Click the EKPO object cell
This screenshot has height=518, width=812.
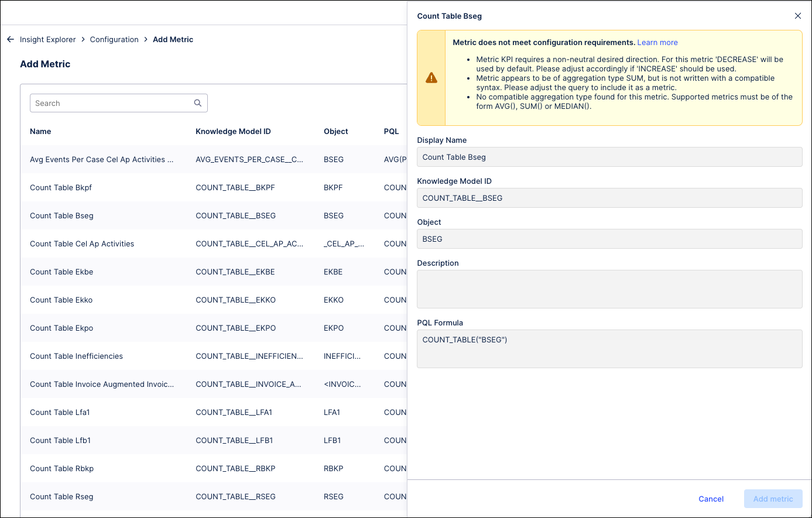coord(334,328)
